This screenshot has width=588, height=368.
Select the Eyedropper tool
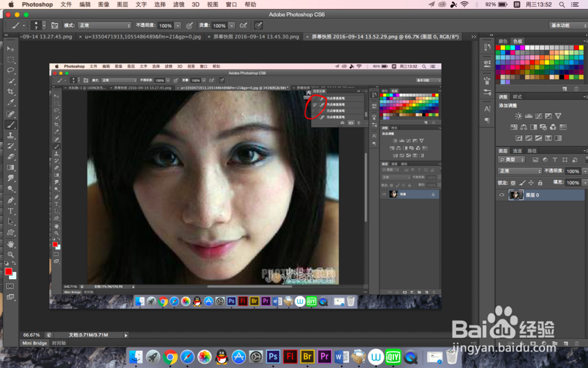pyautogui.click(x=11, y=102)
